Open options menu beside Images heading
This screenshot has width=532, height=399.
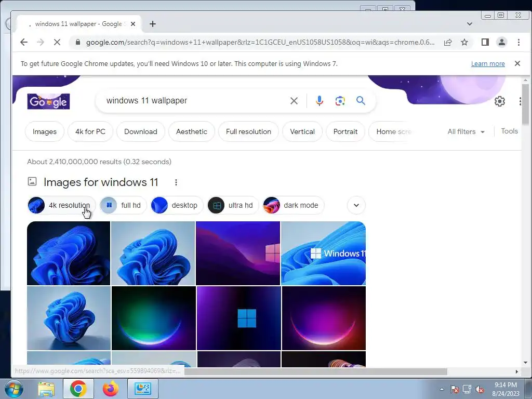click(x=176, y=182)
